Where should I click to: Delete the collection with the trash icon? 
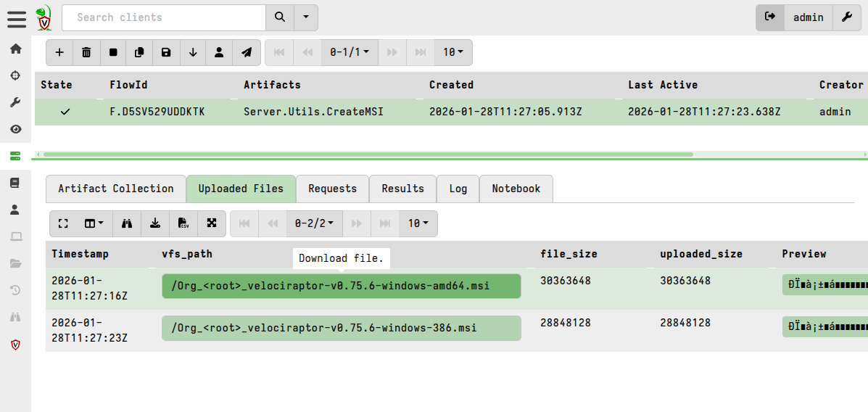click(x=86, y=52)
